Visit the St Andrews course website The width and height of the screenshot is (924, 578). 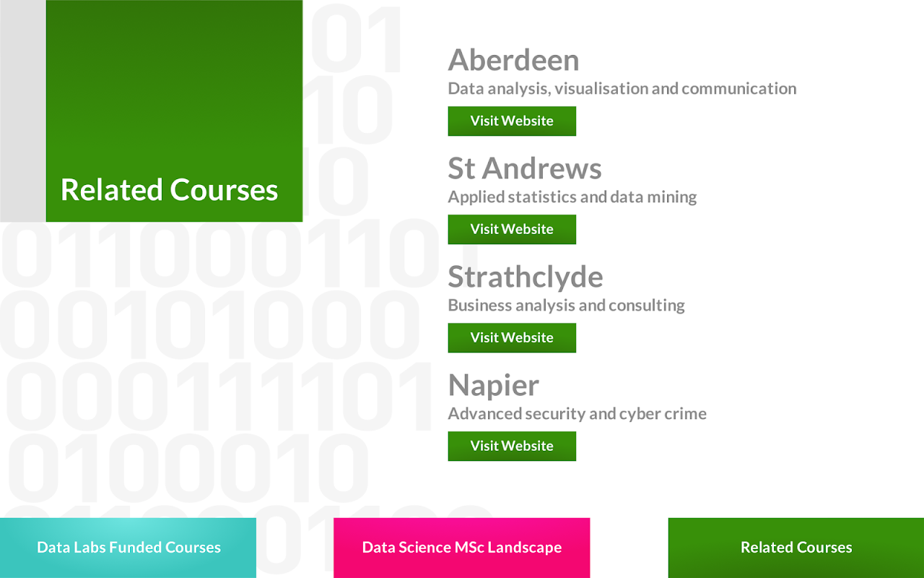coord(512,229)
